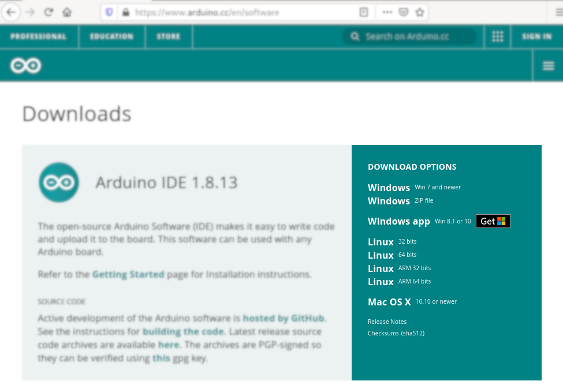
Task: Open the tracking protection shield icon
Action: (109, 12)
